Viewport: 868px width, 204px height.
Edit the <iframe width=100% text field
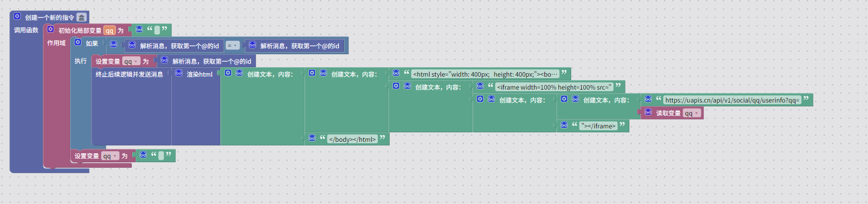[554, 87]
